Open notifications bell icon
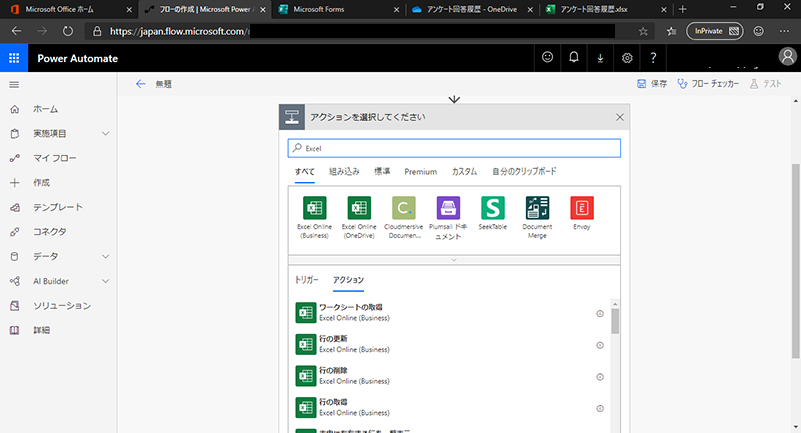The height and width of the screenshot is (433, 801). click(x=574, y=58)
